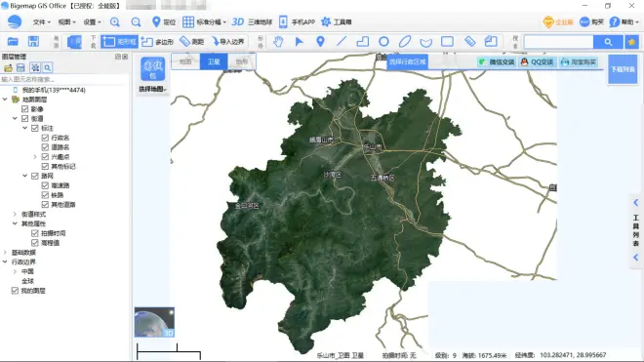Expand the 中国 tree node
Image resolution: width=644 pixels, height=362 pixels.
(x=15, y=271)
